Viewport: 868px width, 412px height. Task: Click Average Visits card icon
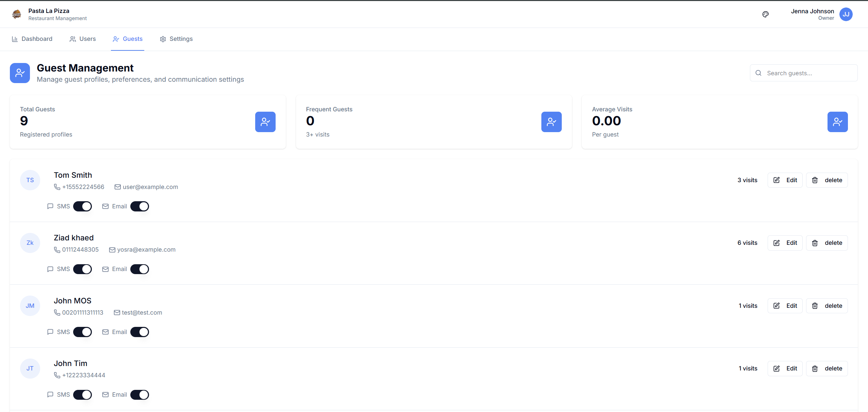[837, 122]
